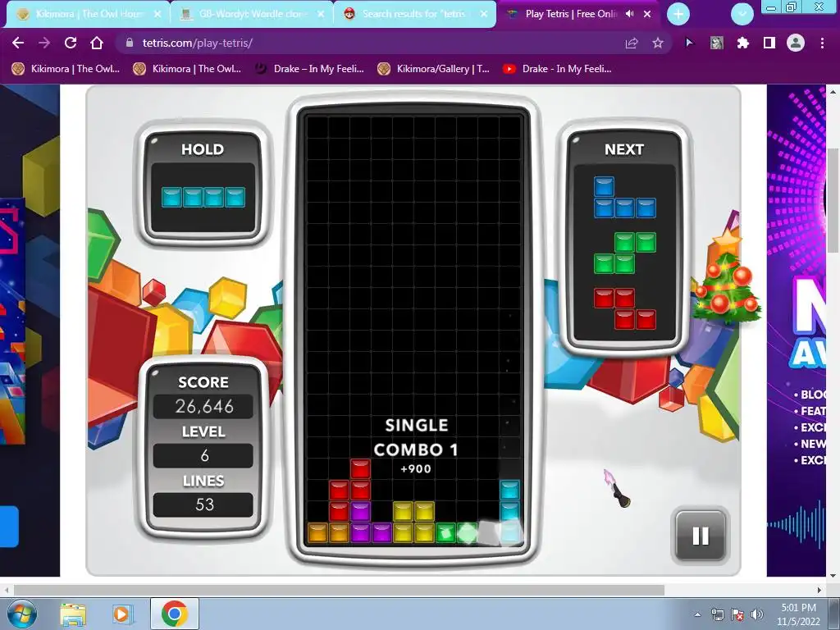
Task: Click the green S-piece in NEXT queue
Action: 624,253
